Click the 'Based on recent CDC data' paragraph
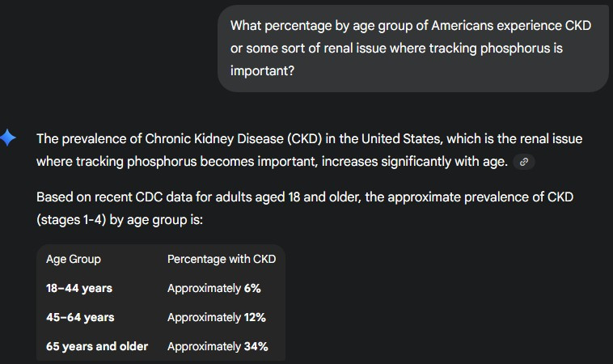Image resolution: width=613 pixels, height=364 pixels. coord(304,208)
